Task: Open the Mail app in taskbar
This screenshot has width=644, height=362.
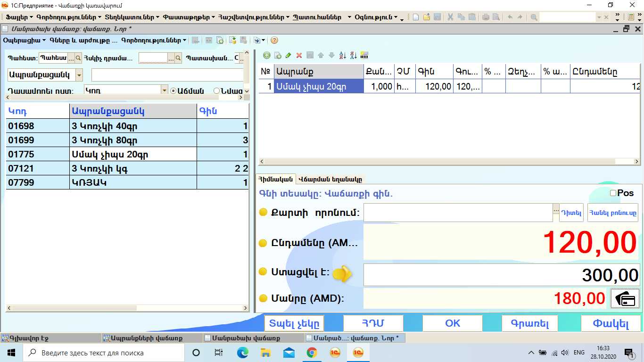Action: (289, 353)
